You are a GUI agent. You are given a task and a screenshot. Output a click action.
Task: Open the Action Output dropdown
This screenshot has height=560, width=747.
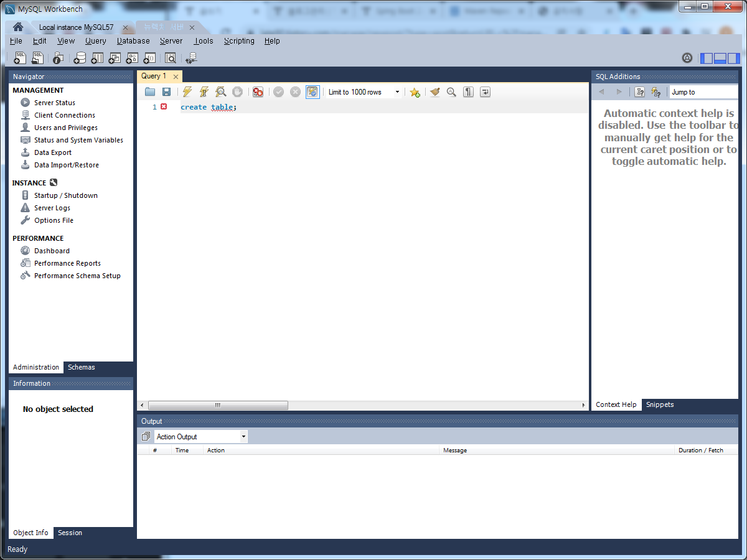coord(200,437)
